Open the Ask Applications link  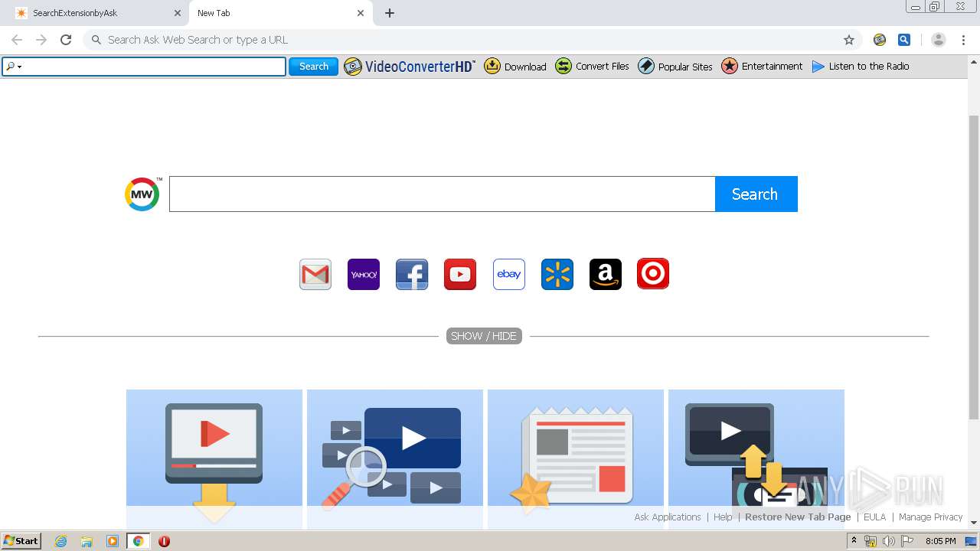coord(668,517)
